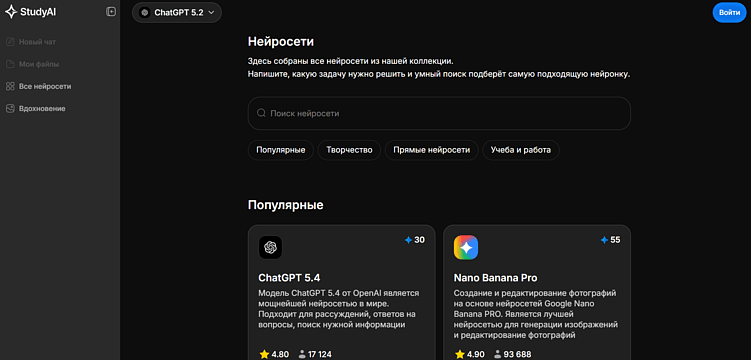Click the star rating icon beside 4.80
The image size is (751, 360).
coord(264,354)
